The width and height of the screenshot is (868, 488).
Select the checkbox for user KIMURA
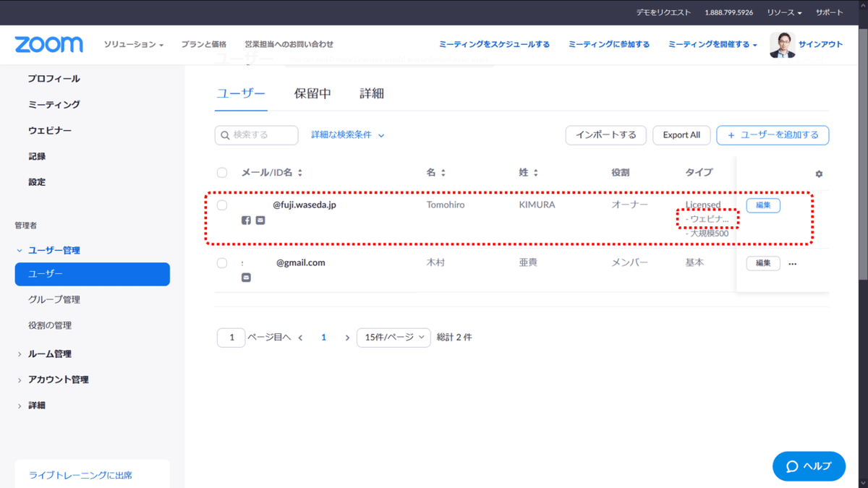[x=221, y=205]
